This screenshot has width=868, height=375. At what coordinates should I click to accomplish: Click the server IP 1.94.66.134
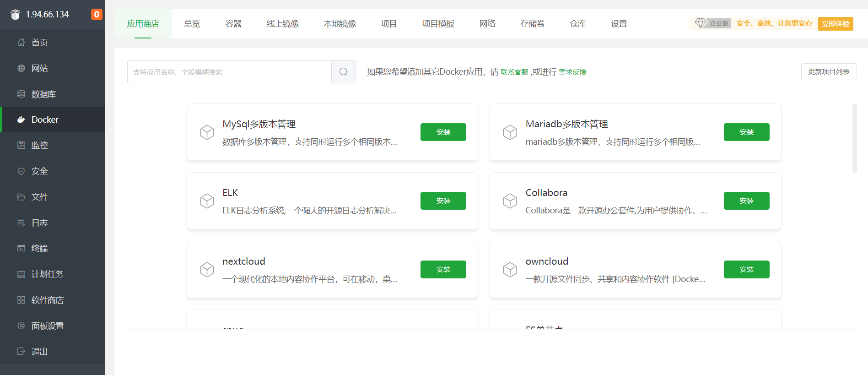(x=47, y=15)
